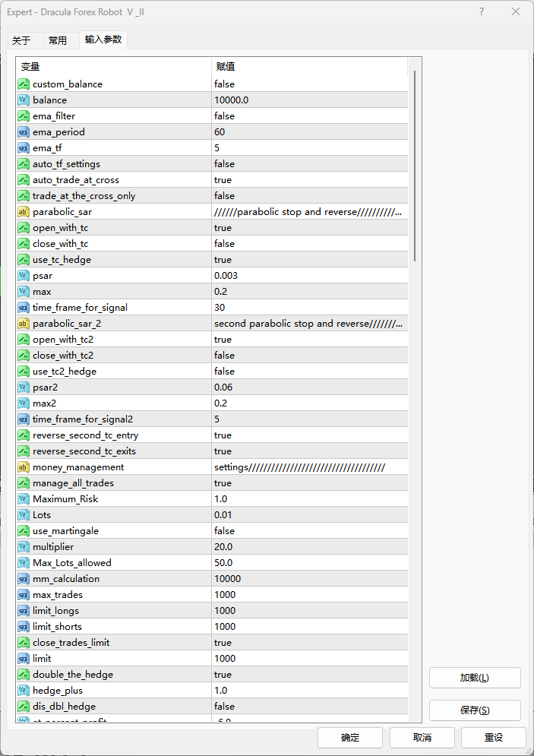This screenshot has width=534, height=756.
Task: Switch to the 关于 tab
Action: click(x=21, y=41)
